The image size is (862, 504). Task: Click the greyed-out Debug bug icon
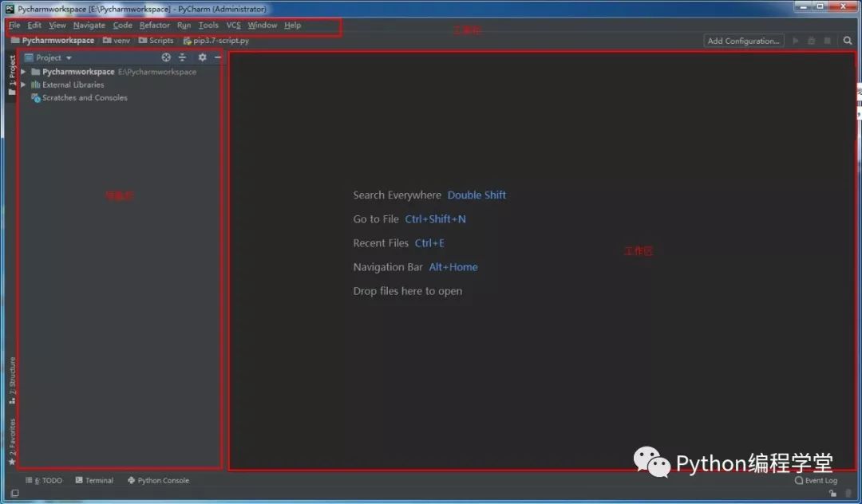(x=811, y=41)
